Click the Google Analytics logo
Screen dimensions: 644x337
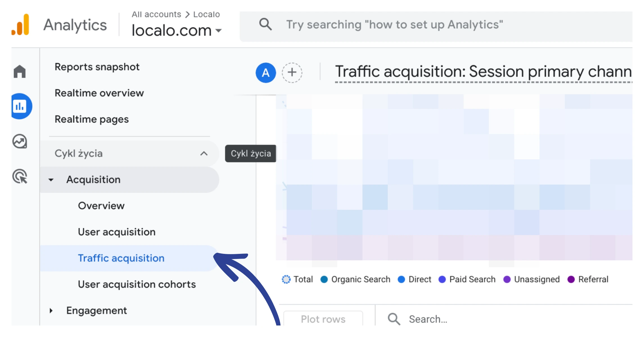coord(21,25)
